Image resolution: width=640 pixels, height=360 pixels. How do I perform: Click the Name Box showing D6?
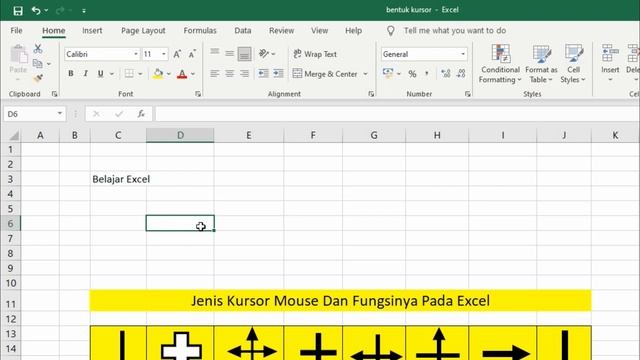pos(34,114)
